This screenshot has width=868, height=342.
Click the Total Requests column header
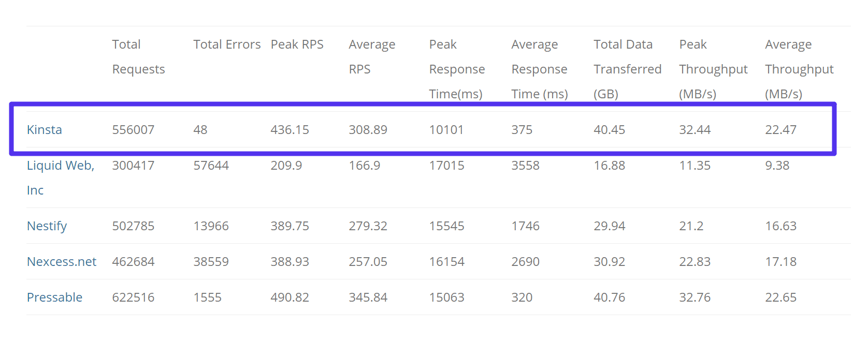pyautogui.click(x=138, y=57)
